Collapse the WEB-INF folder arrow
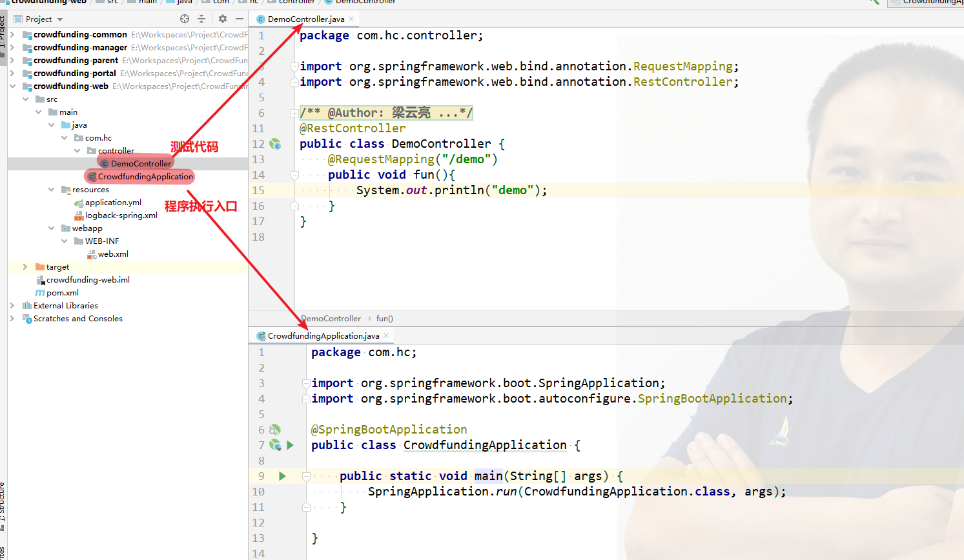 click(64, 241)
